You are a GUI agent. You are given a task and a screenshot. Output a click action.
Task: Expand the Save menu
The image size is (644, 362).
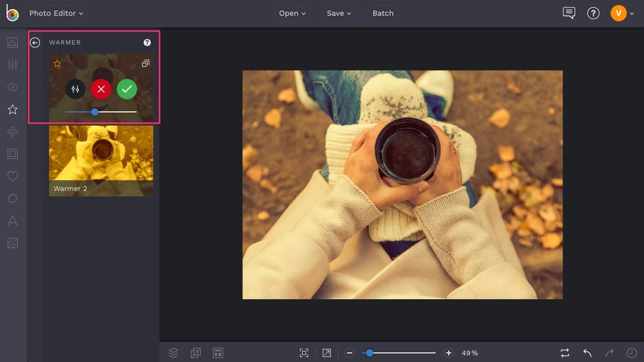coord(339,13)
